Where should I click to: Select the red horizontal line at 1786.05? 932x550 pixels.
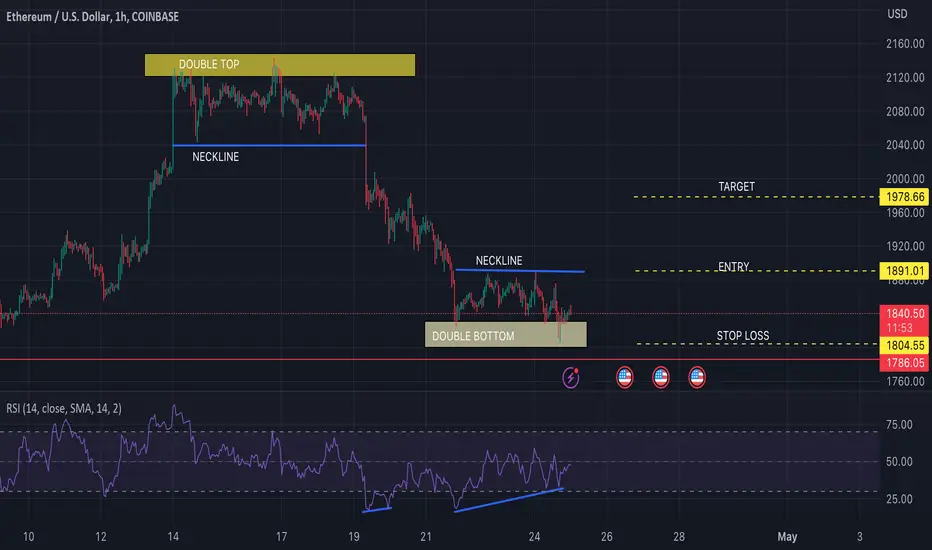pyautogui.click(x=439, y=359)
